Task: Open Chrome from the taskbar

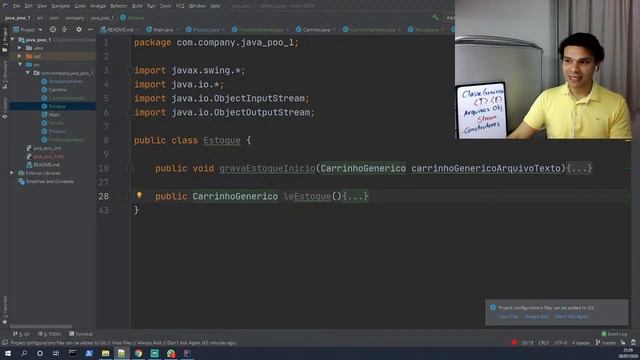Action: tap(138, 353)
